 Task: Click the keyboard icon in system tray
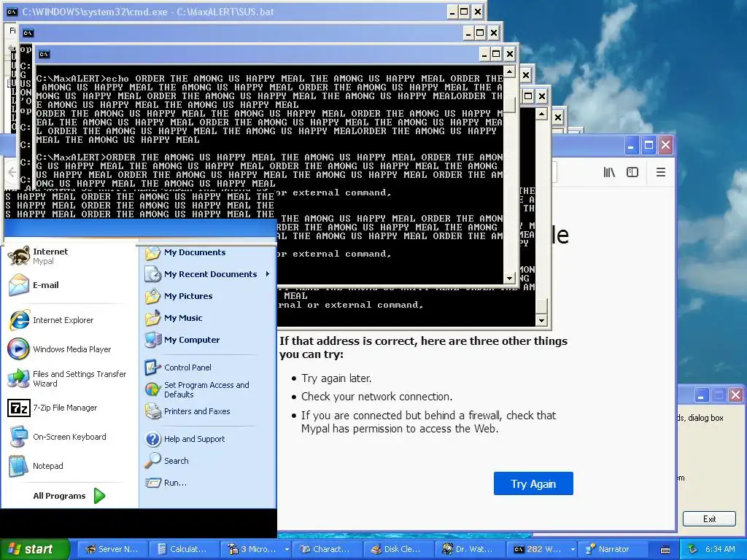coord(665,550)
